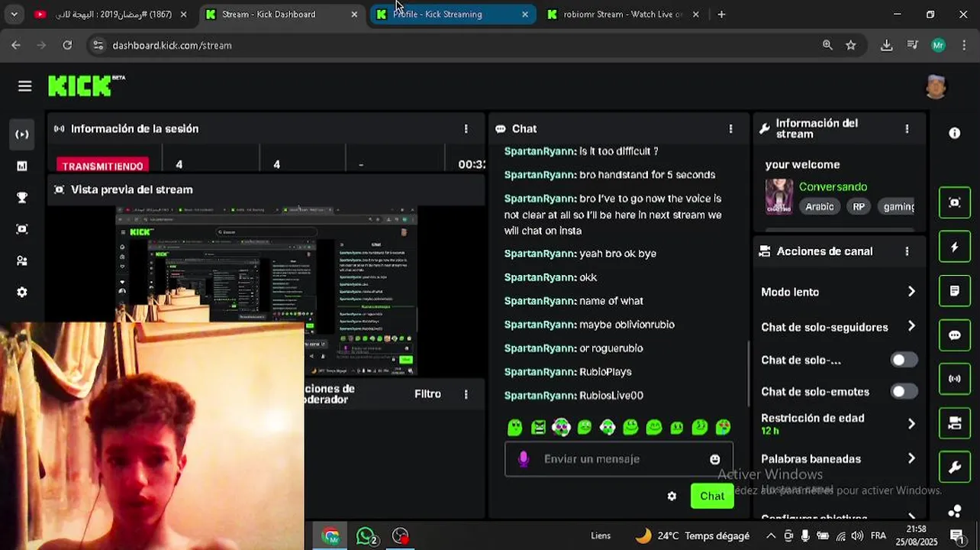Bookmark this page with the star icon
The image size is (980, 550).
[851, 45]
